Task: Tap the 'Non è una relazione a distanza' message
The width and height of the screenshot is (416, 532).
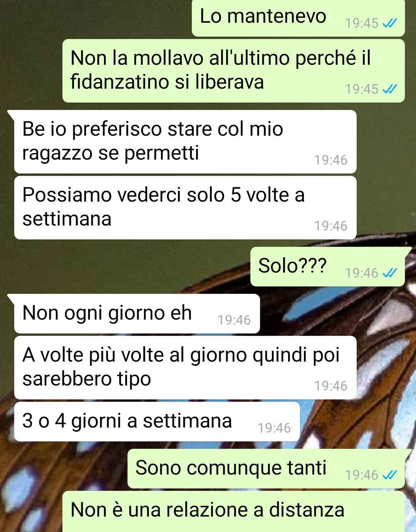Action: click(x=233, y=511)
